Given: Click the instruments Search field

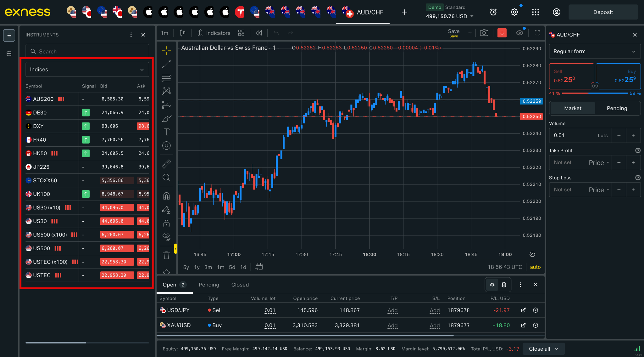Looking at the screenshot, I should tap(87, 51).
